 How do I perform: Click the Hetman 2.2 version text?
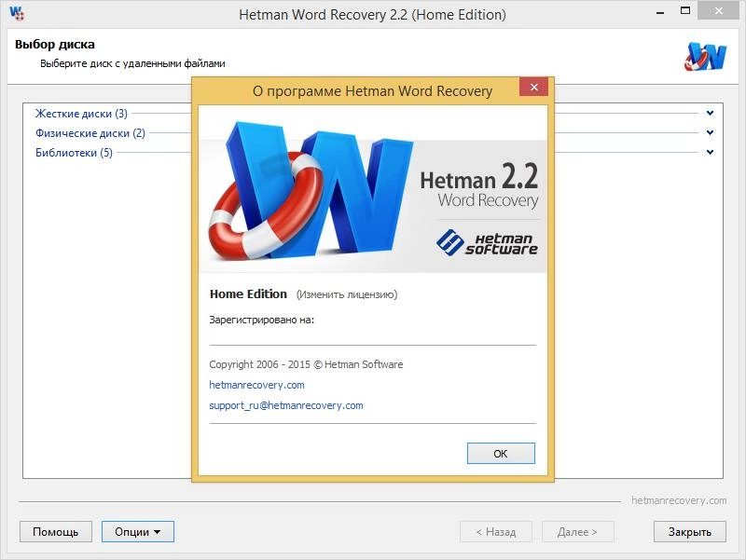pyautogui.click(x=479, y=176)
